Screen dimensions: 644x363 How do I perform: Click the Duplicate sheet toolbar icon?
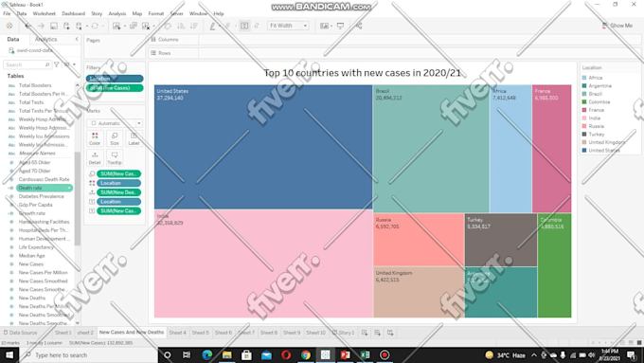[x=134, y=26]
